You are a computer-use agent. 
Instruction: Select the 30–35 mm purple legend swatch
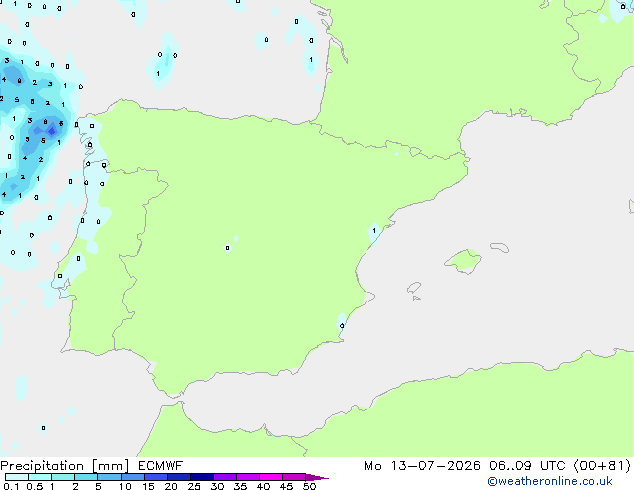[x=224, y=477]
